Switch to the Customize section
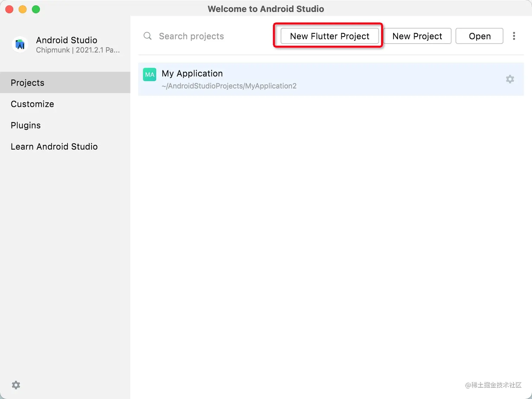Viewport: 532px width, 399px height. (x=32, y=104)
